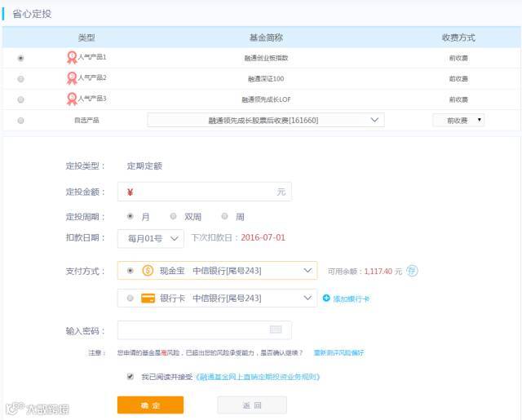Click the 定投金额 amount input field
The height and width of the screenshot is (420, 522).
205,192
